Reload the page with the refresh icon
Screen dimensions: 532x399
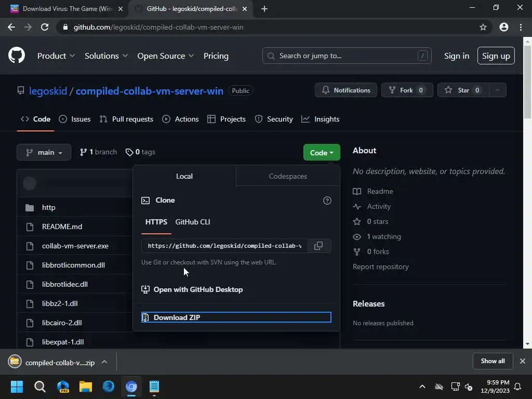[x=45, y=27]
